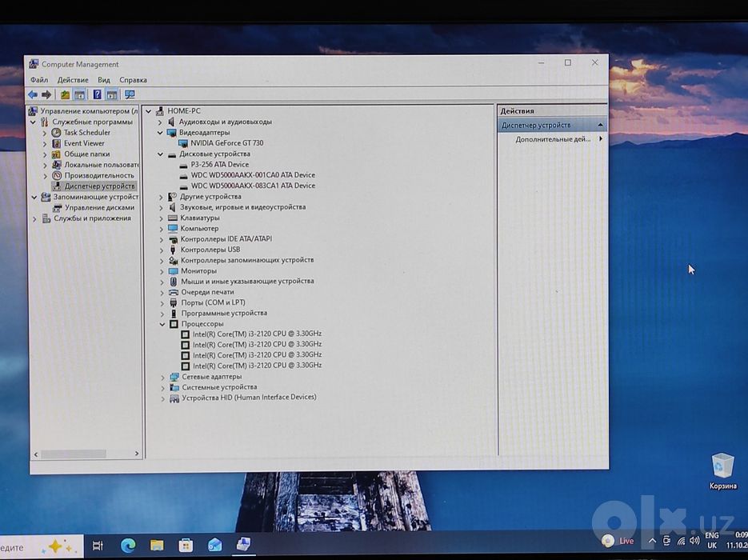Open the Recycle Bin desktop icon

click(722, 471)
